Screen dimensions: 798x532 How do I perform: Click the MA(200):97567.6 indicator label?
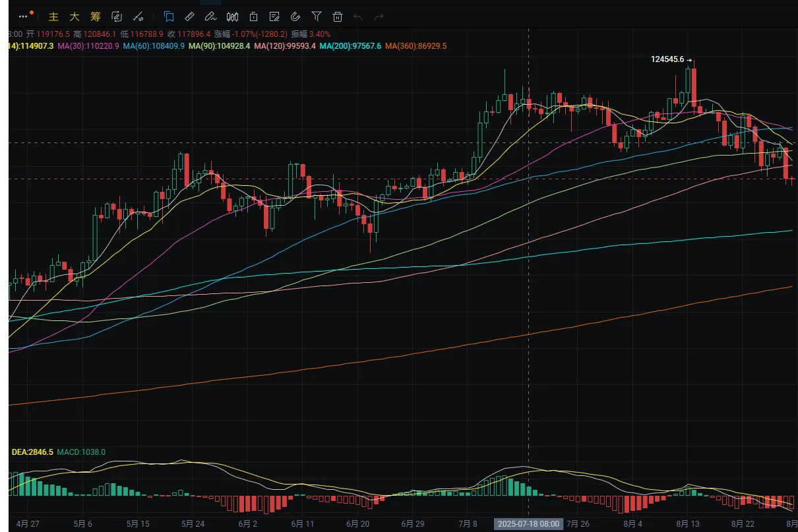click(x=350, y=45)
